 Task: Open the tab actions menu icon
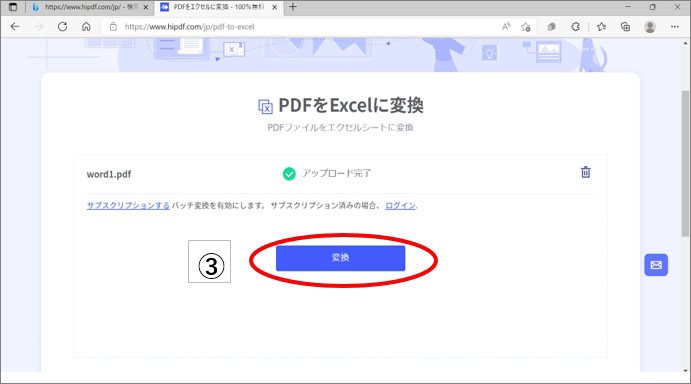tap(13, 7)
